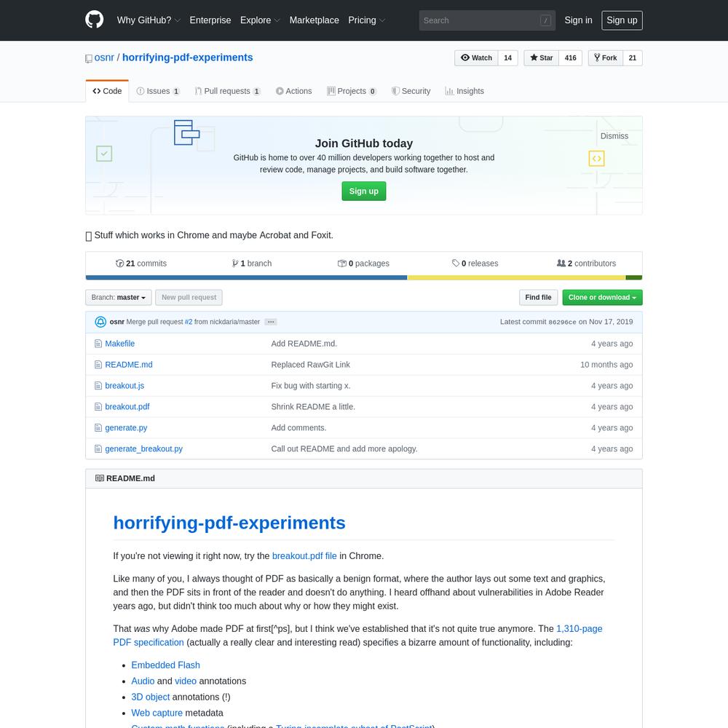This screenshot has width=728, height=728.
Task: Click the osnr owner link
Action: click(x=104, y=58)
